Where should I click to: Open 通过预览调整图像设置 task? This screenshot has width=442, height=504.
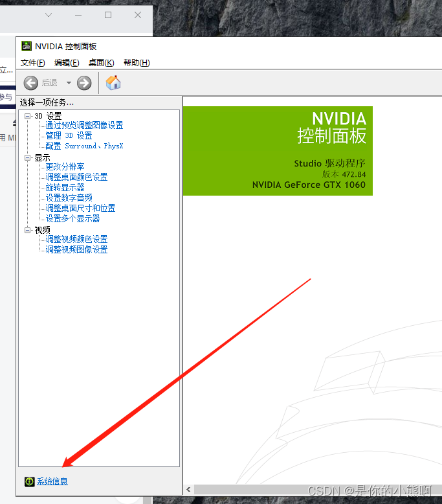coord(84,125)
